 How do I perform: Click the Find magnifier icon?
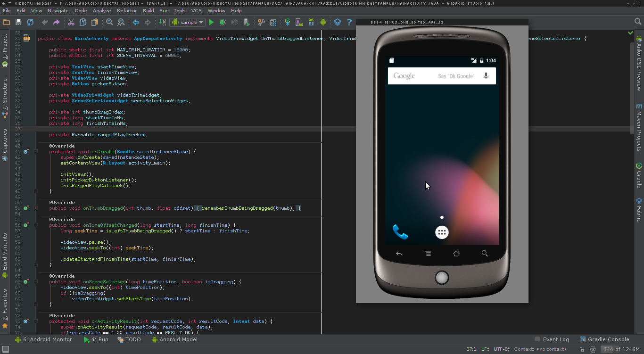point(109,22)
